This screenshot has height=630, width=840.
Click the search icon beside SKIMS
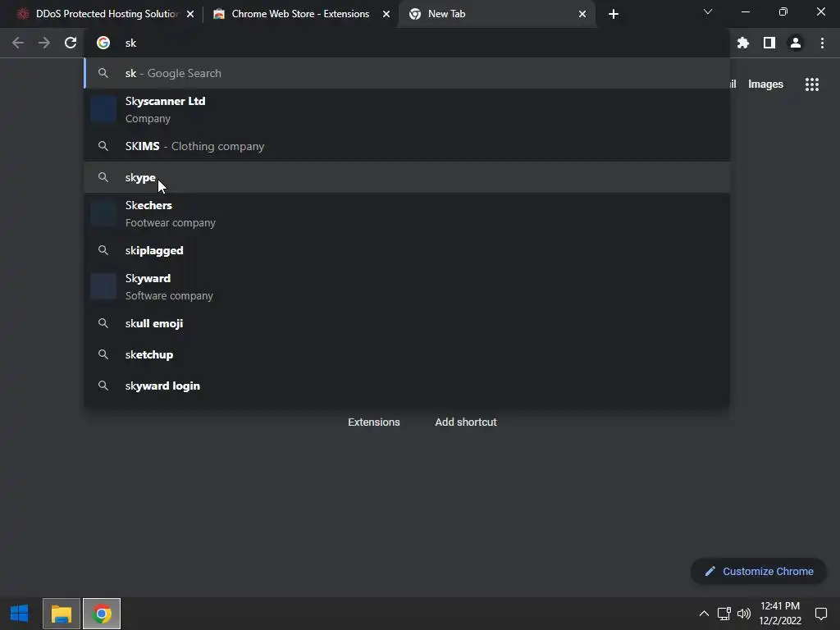(103, 146)
